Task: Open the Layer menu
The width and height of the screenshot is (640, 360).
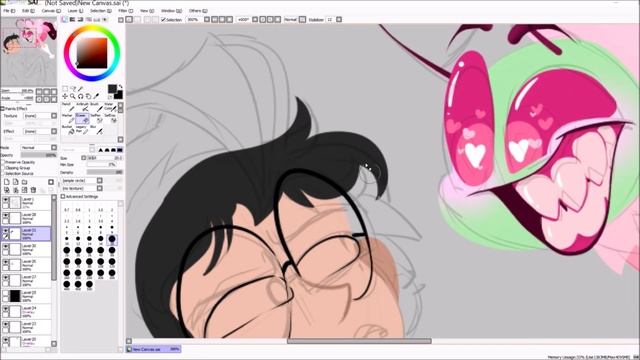Action: (75, 11)
